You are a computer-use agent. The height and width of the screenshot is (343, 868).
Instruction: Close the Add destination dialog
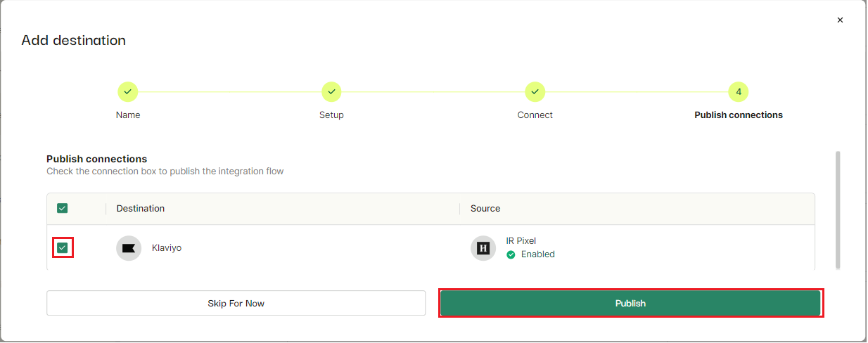[x=840, y=20]
